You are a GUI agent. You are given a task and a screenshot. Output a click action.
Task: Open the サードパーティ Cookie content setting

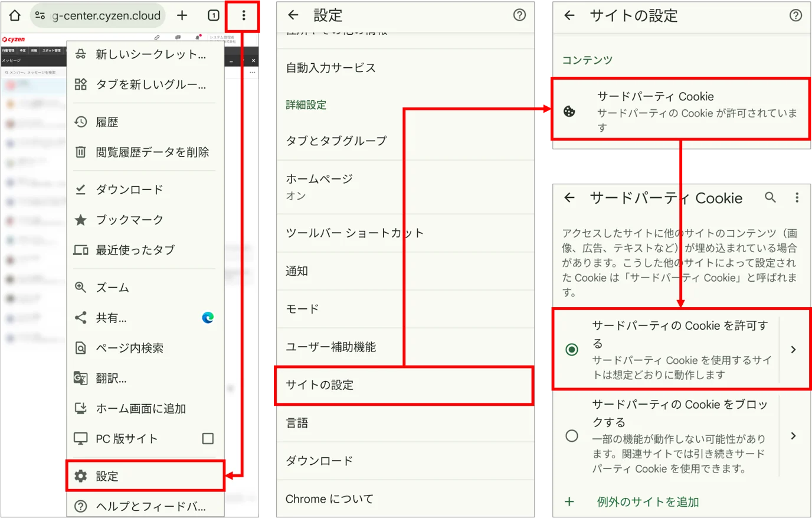(681, 109)
